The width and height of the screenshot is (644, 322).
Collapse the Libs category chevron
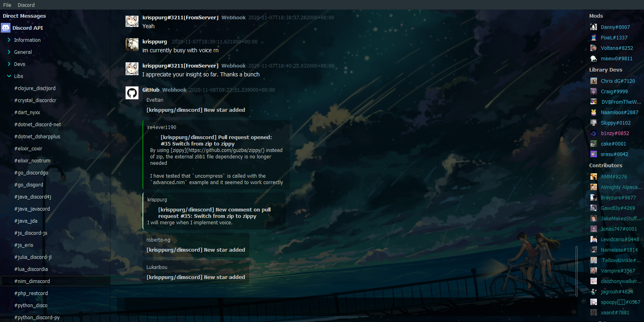(x=9, y=76)
